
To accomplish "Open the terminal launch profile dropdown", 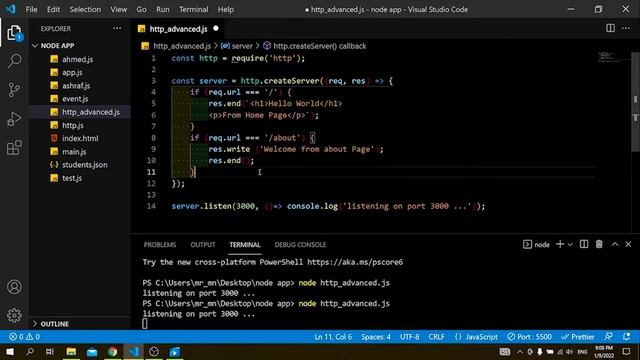I will [x=570, y=244].
